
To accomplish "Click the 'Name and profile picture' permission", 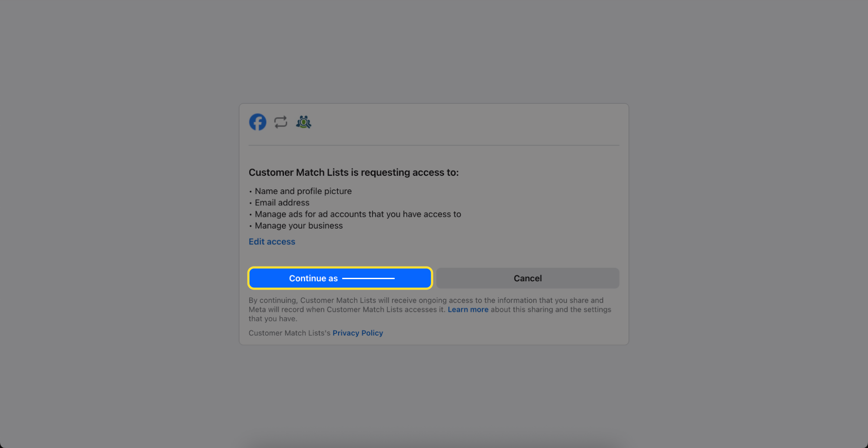I will coord(303,191).
